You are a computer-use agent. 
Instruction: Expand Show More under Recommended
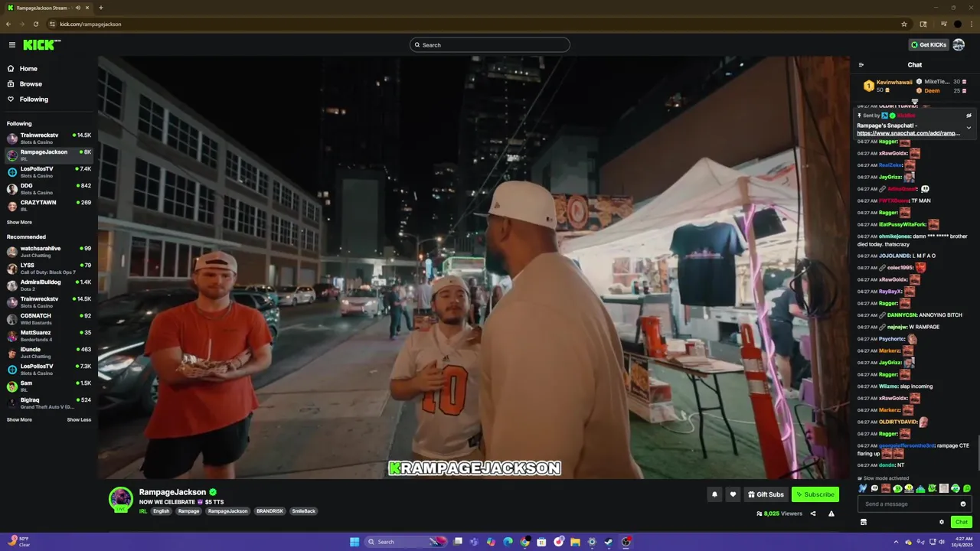click(19, 419)
